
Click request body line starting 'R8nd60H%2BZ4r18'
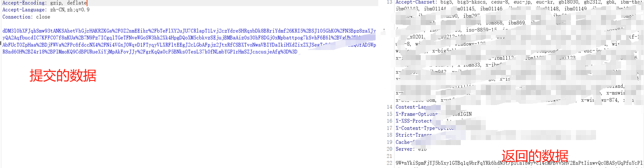point(150,52)
